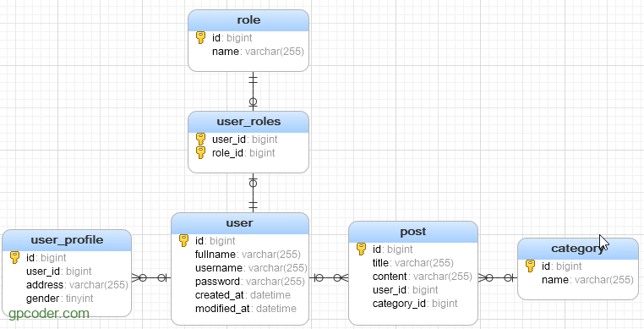Select the title column in post table
This screenshot has height=329, width=644.
412,262
